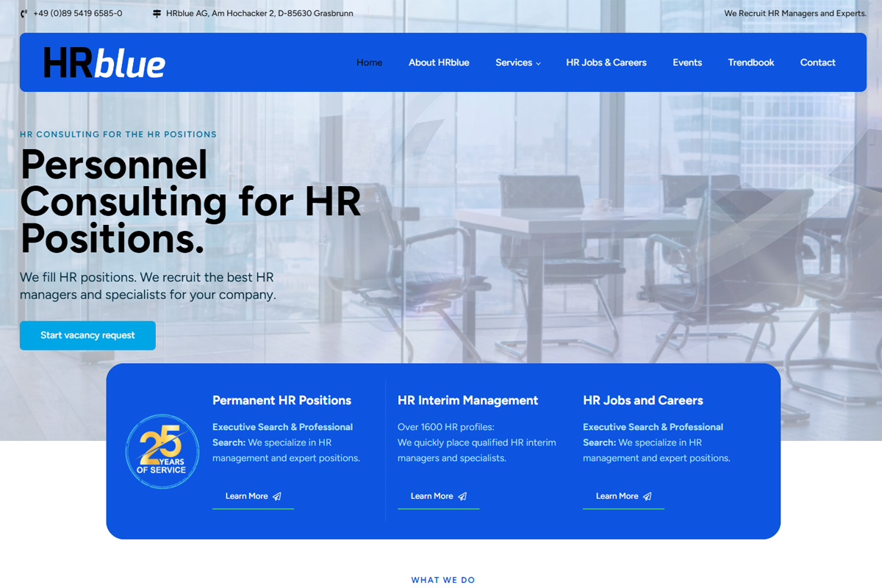Click 'Over 1600 HR profiles:' text

point(446,427)
